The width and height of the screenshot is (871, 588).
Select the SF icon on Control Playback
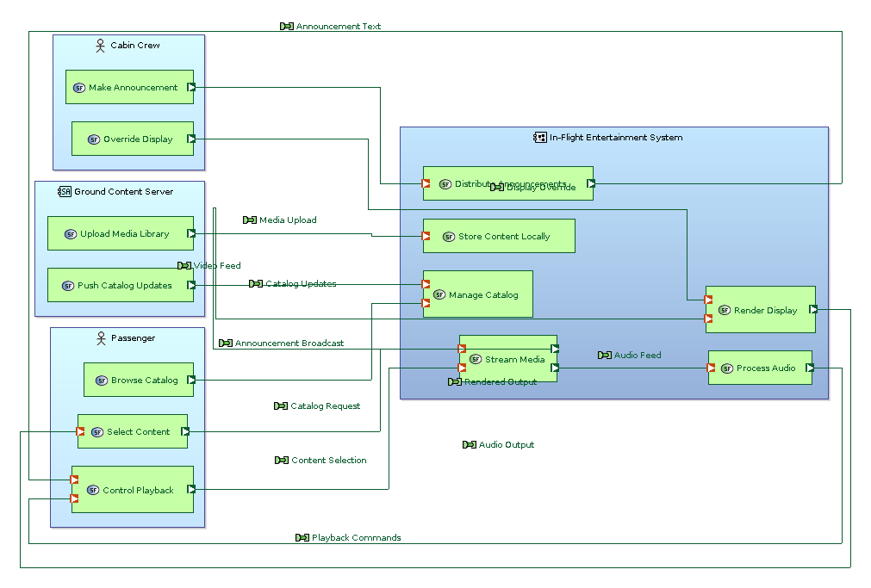[x=92, y=489]
